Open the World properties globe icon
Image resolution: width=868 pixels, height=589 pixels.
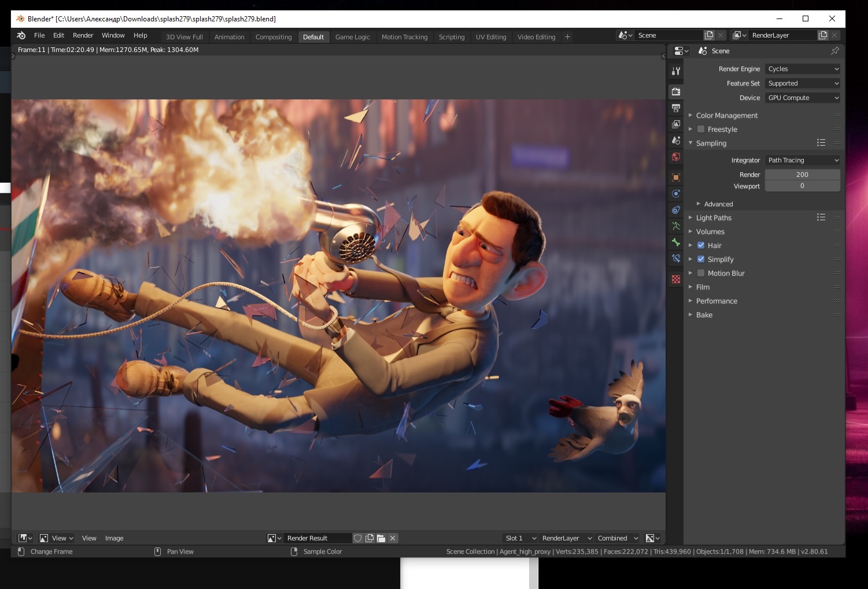[675, 157]
